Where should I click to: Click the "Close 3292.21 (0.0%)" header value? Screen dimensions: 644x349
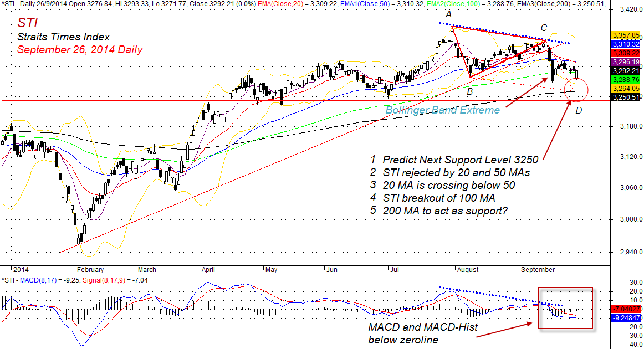(224, 4)
